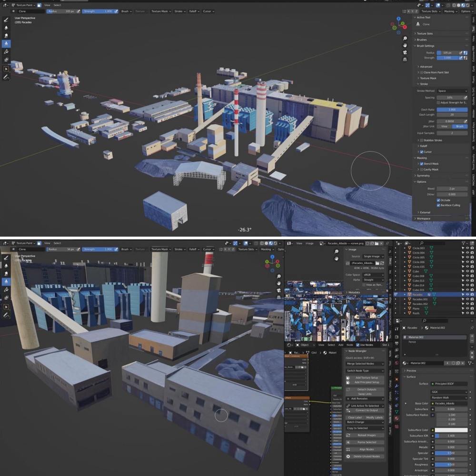Screen dimensions: 476x476
Task: Open Merge Selected Nodes dropdown
Action: [365, 364]
